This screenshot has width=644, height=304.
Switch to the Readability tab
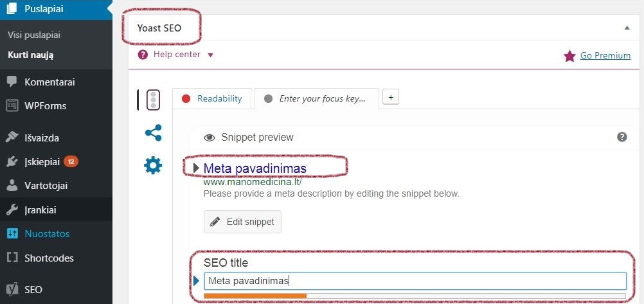pyautogui.click(x=212, y=98)
